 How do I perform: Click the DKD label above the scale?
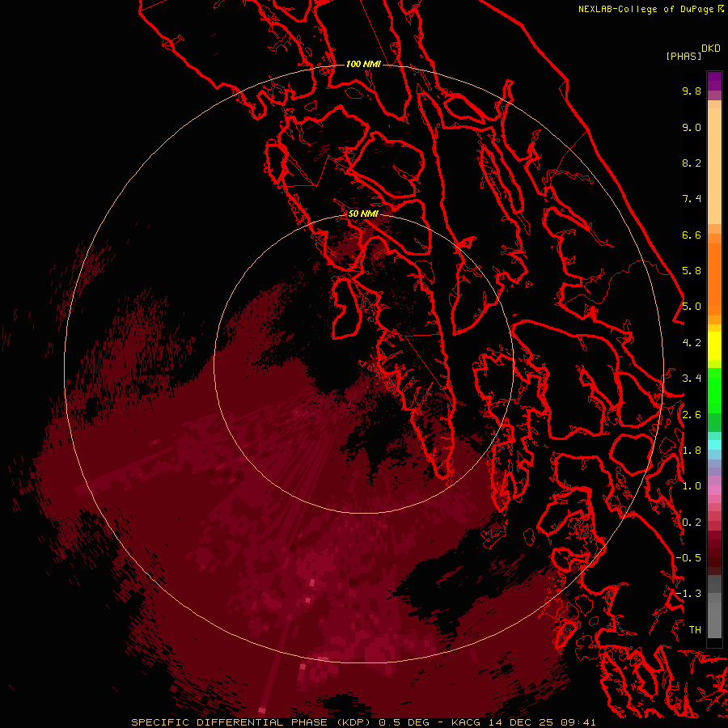tap(711, 49)
